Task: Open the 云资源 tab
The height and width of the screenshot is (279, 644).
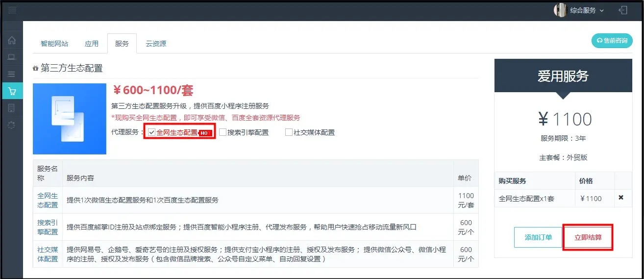Action: pos(156,44)
